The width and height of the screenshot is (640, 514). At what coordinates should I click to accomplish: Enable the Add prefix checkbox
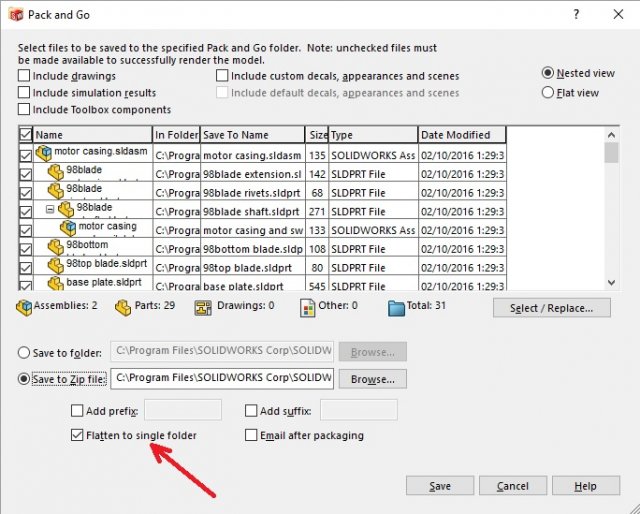pyautogui.click(x=77, y=410)
